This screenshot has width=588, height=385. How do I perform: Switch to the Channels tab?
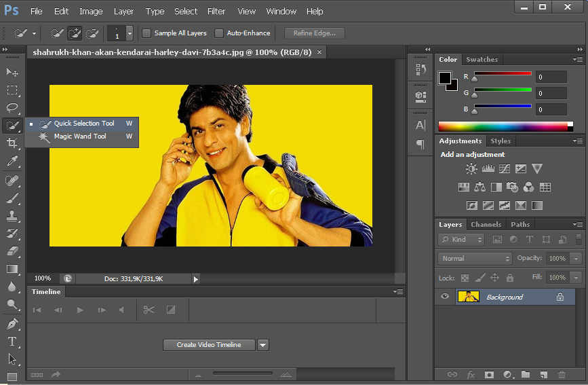[486, 224]
